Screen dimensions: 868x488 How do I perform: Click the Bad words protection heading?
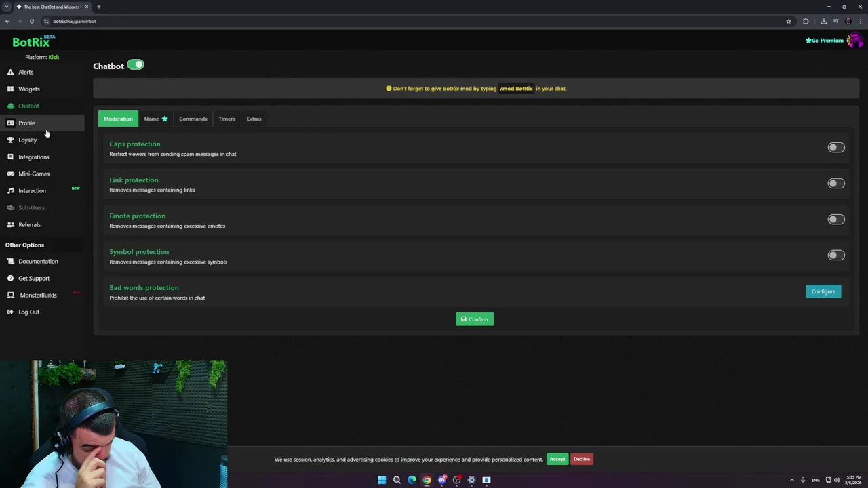(x=144, y=287)
